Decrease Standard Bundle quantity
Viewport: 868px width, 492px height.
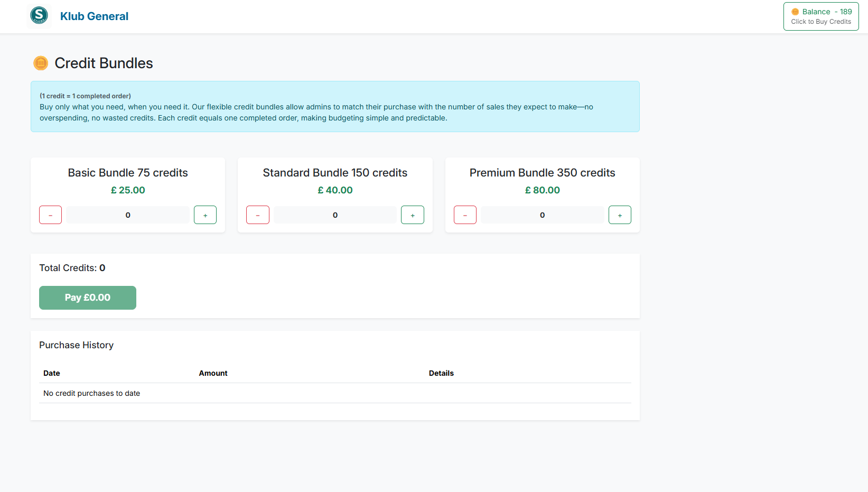click(x=258, y=215)
